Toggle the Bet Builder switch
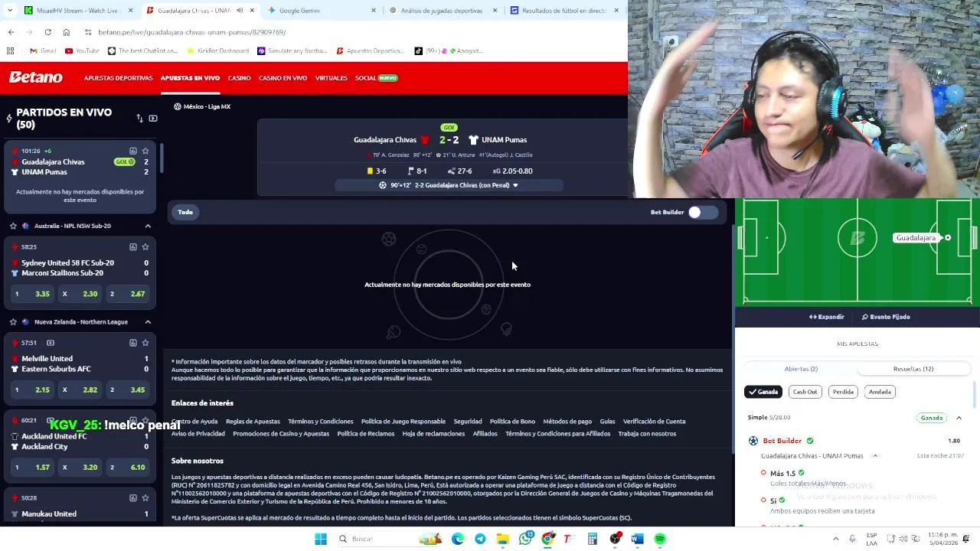 coord(702,212)
